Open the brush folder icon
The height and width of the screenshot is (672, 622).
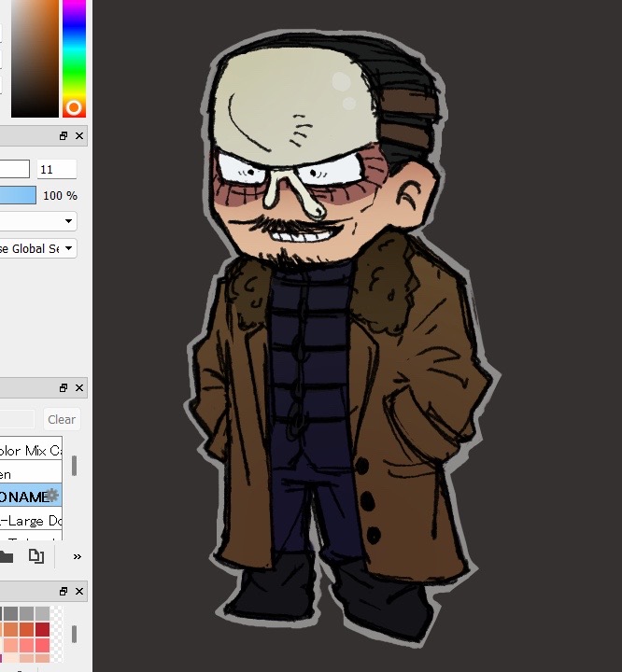[6, 556]
